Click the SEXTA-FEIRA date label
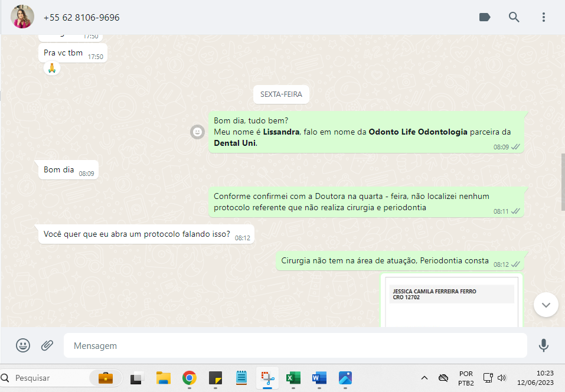This screenshot has height=392, width=565. [x=281, y=94]
